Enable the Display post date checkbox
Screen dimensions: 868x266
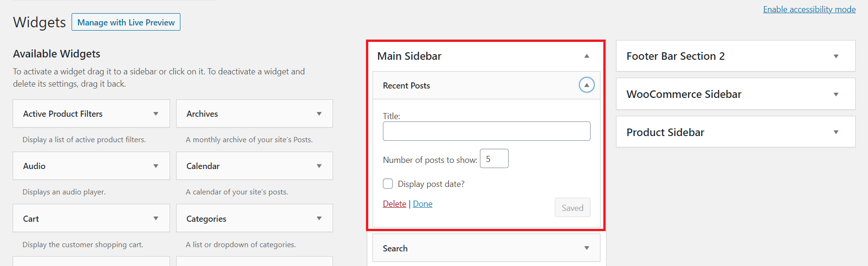coord(388,184)
